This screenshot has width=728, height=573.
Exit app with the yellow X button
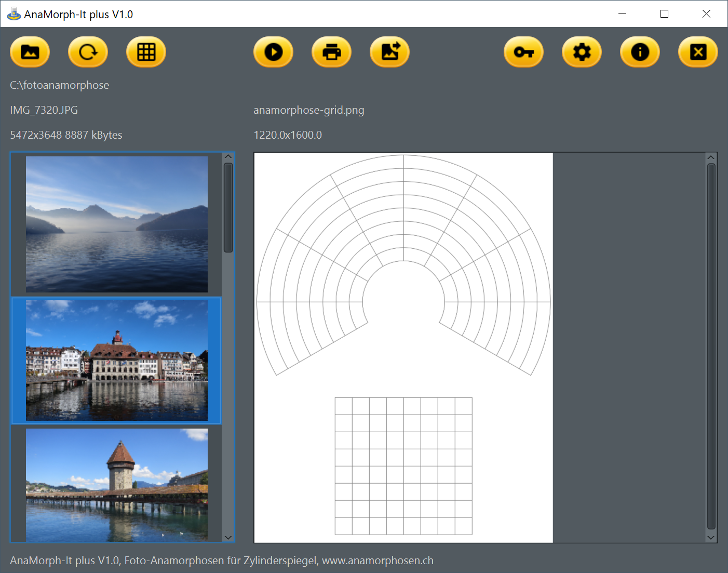pyautogui.click(x=698, y=52)
